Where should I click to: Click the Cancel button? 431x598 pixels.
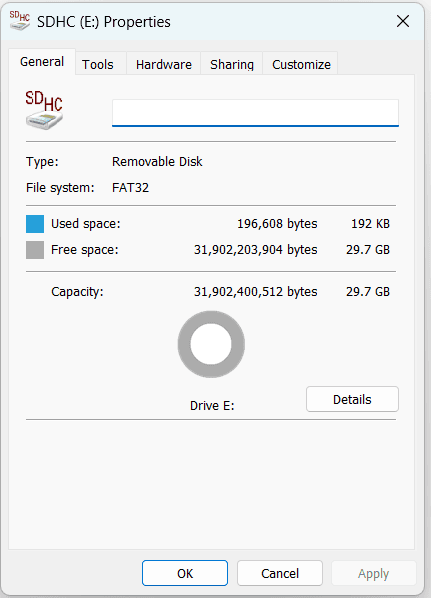(x=280, y=573)
